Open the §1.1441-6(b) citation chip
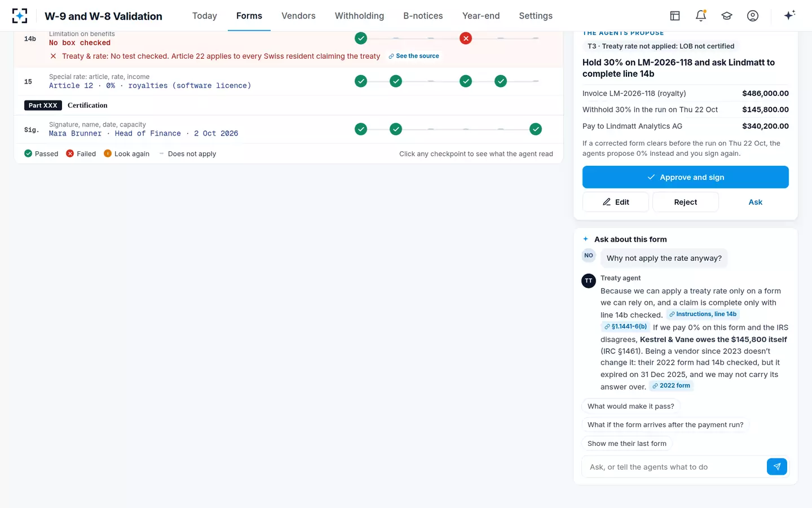 625,327
